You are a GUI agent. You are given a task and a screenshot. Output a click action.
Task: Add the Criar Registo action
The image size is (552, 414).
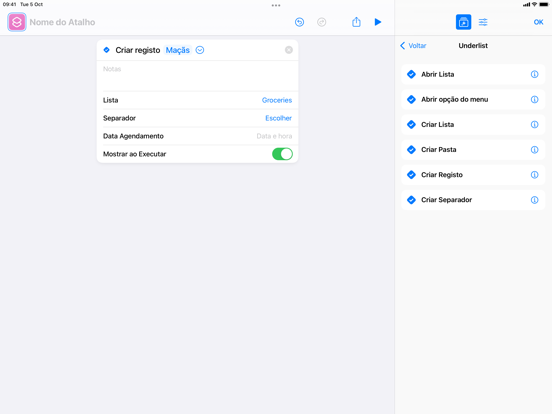click(x=473, y=175)
